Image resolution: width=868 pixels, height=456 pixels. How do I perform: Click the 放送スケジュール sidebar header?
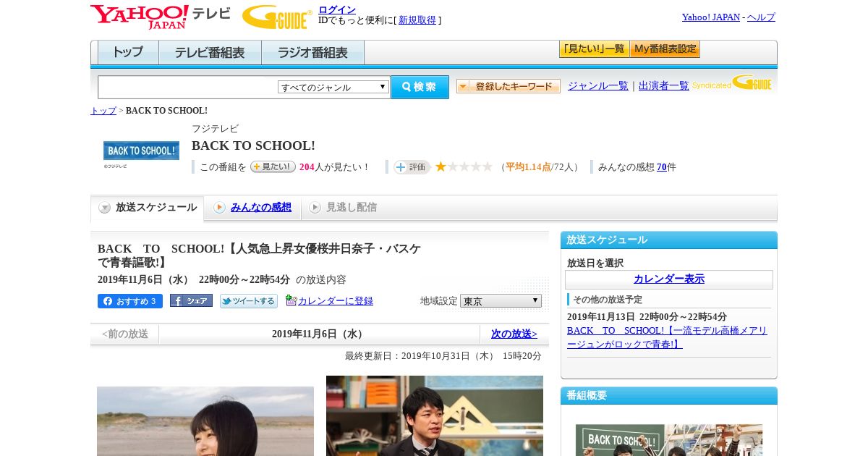click(669, 240)
